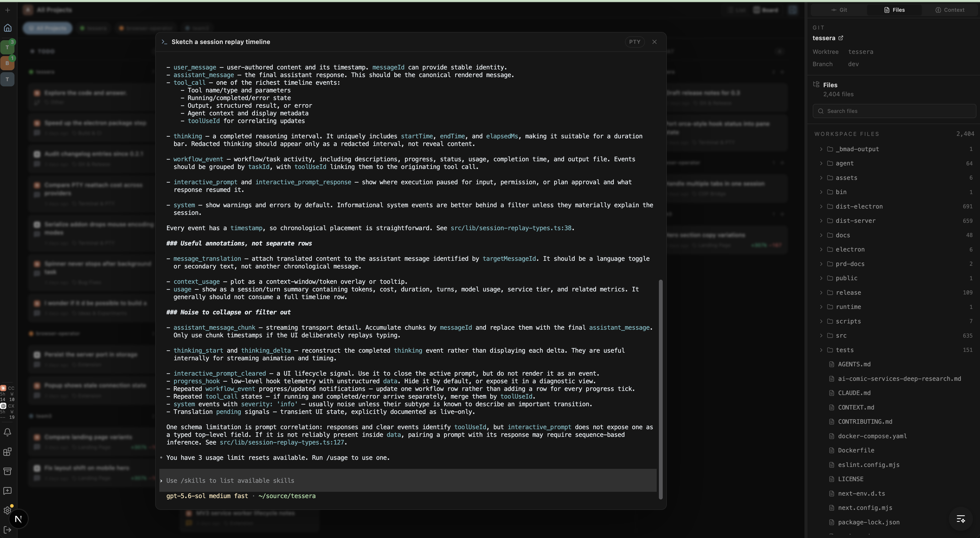
Task: Click the floating list icon bottom right
Action: tap(961, 519)
